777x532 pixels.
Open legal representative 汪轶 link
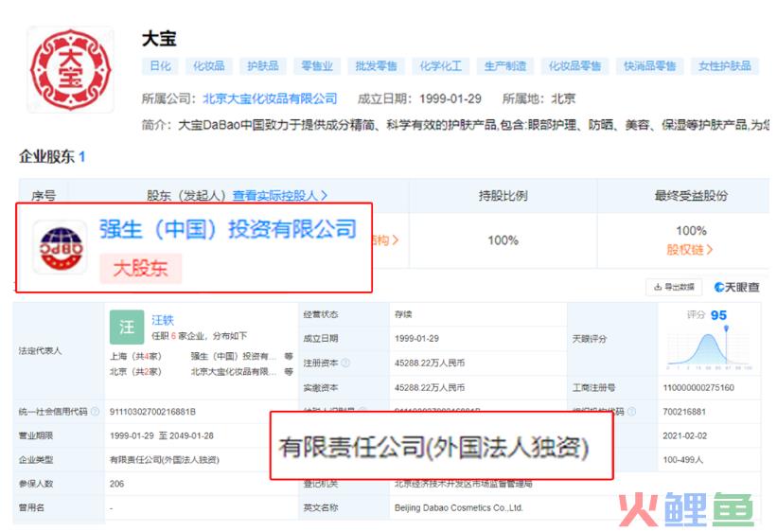(163, 320)
